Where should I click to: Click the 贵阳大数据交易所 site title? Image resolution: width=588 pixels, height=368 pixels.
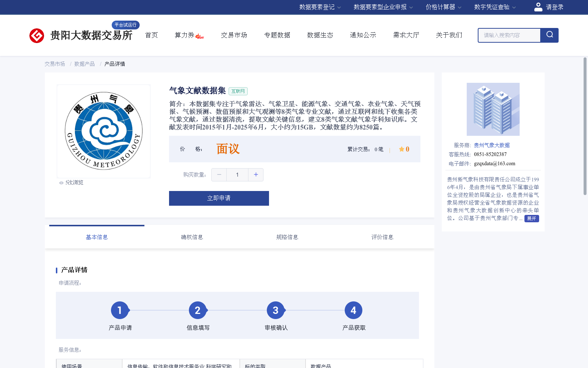pos(91,35)
